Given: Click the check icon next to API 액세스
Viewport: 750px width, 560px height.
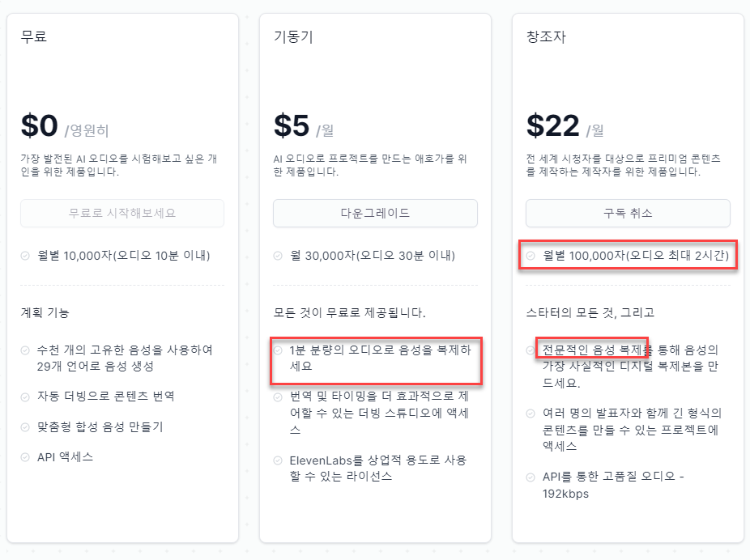Looking at the screenshot, I should [26, 457].
